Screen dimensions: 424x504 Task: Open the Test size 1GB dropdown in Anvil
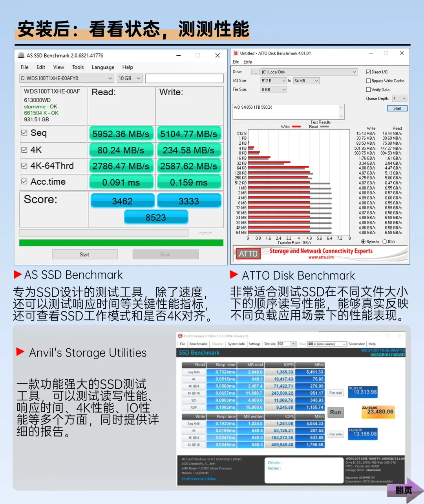point(286,344)
